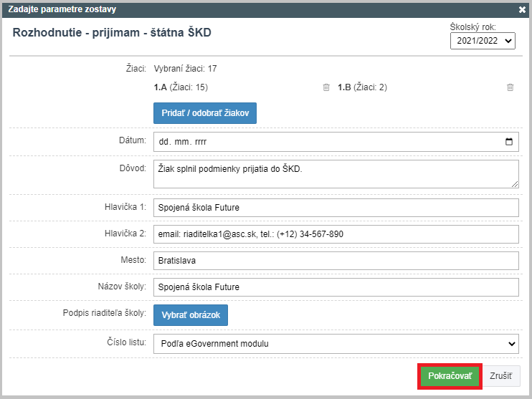Select the Hlavička 1 input field
The width and height of the screenshot is (532, 399).
336,208
